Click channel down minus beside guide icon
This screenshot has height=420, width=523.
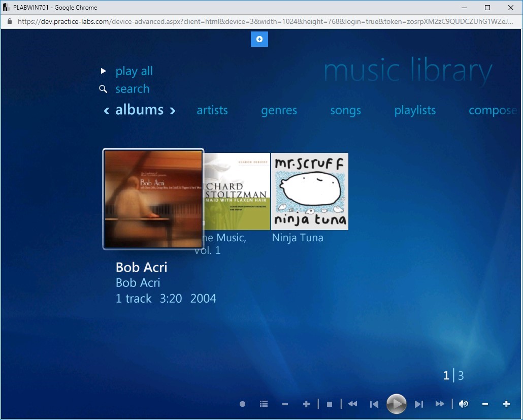point(285,404)
